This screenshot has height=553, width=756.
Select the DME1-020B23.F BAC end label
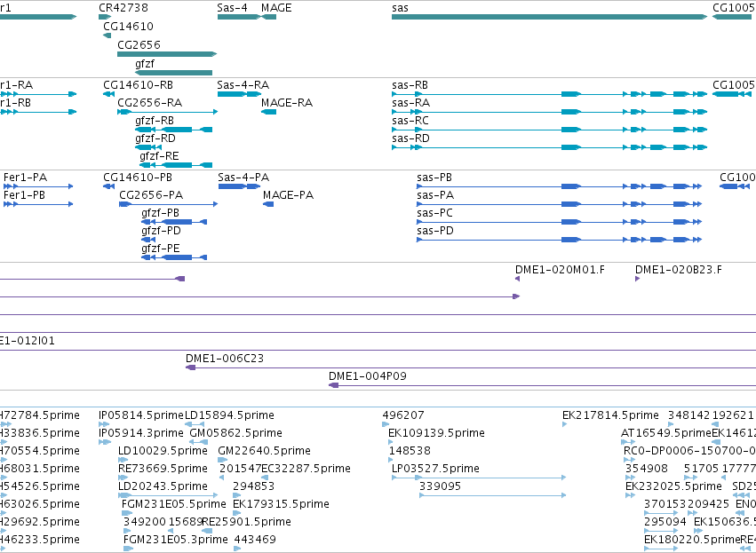[679, 270]
